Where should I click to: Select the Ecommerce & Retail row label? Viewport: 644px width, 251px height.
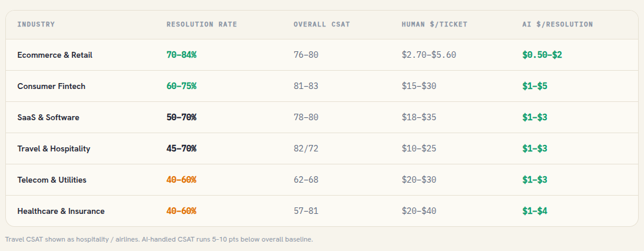55,55
